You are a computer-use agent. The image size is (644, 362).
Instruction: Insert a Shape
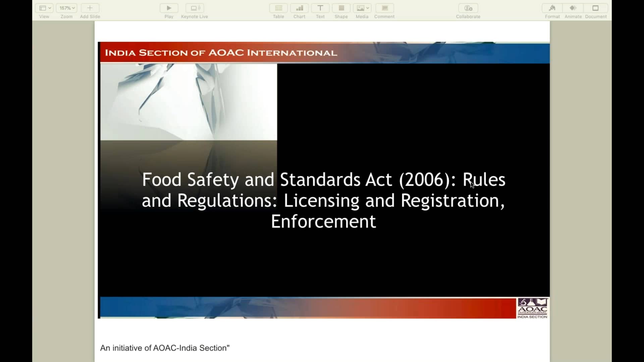341,8
